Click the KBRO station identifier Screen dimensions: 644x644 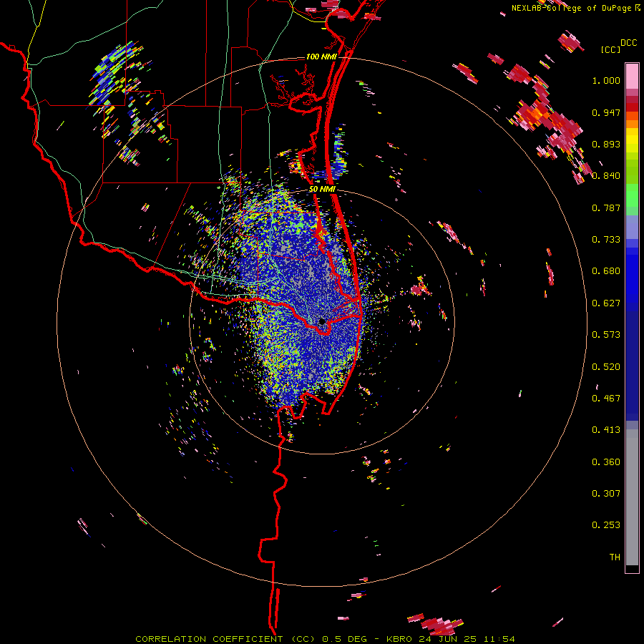click(399, 639)
